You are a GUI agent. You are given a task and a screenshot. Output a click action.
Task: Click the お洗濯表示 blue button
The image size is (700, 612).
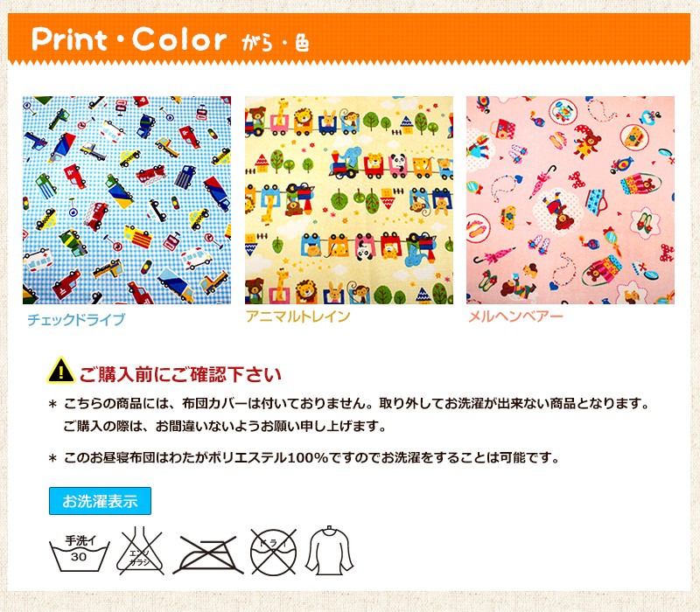[x=100, y=501]
